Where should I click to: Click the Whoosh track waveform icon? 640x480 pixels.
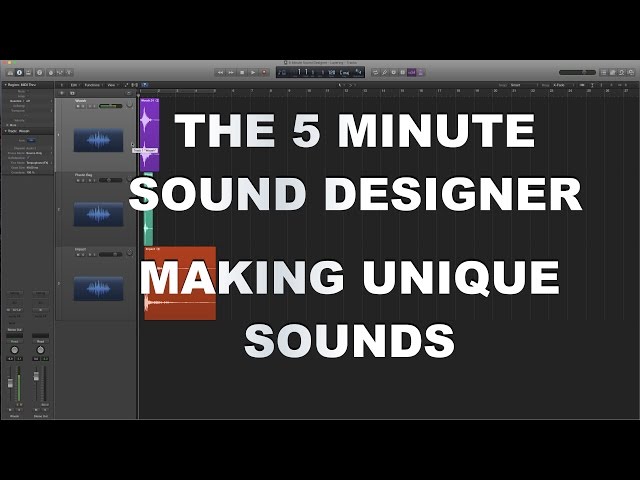98,140
